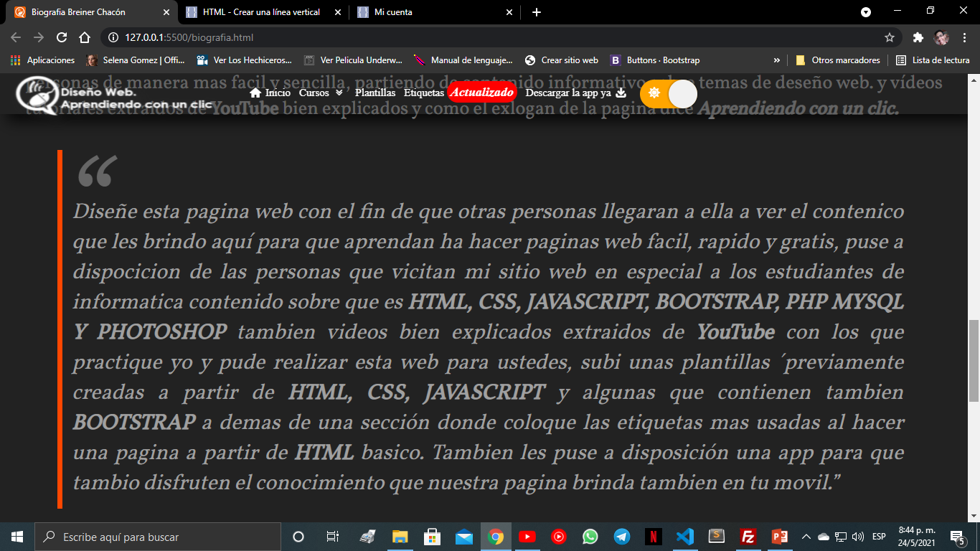Click the taskbar search box

pos(158,537)
